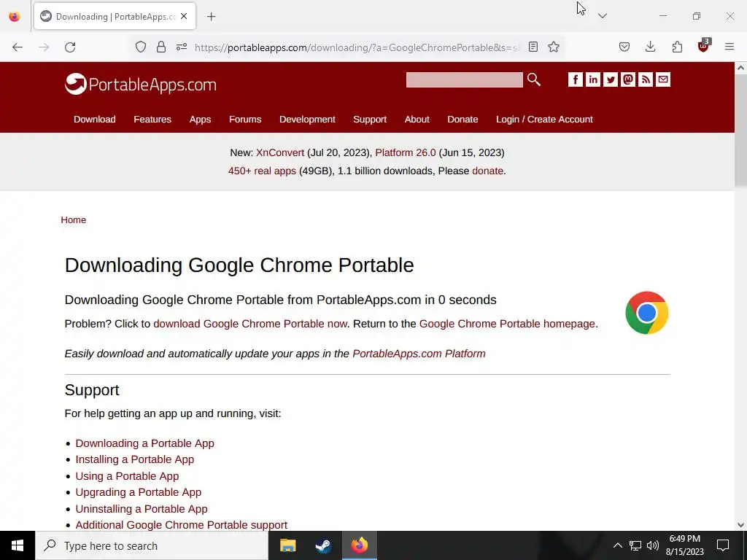Viewport: 747px width, 560px height.
Task: Open the Development menu item
Action: [307, 120]
